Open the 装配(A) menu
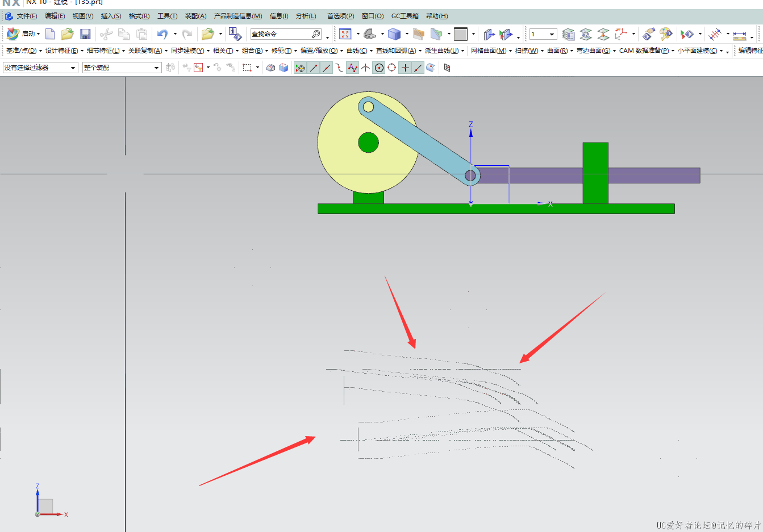Image resolution: width=763 pixels, height=532 pixels. point(196,16)
